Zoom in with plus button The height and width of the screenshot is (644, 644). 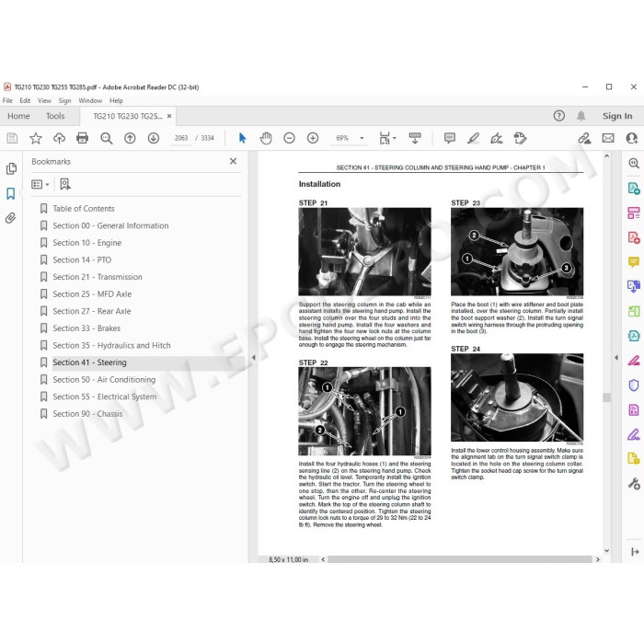pos(313,138)
